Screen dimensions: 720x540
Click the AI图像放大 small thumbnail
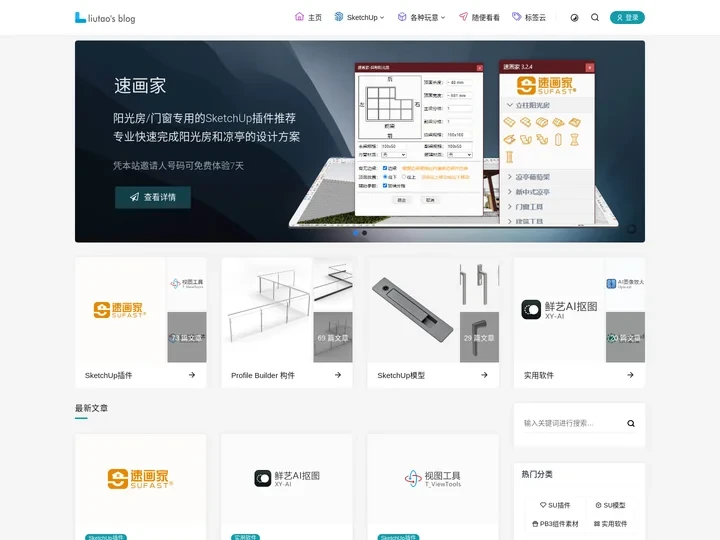tap(625, 284)
